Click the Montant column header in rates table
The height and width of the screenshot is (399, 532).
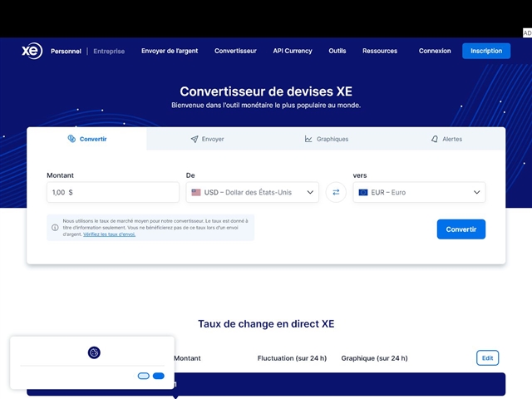point(187,358)
